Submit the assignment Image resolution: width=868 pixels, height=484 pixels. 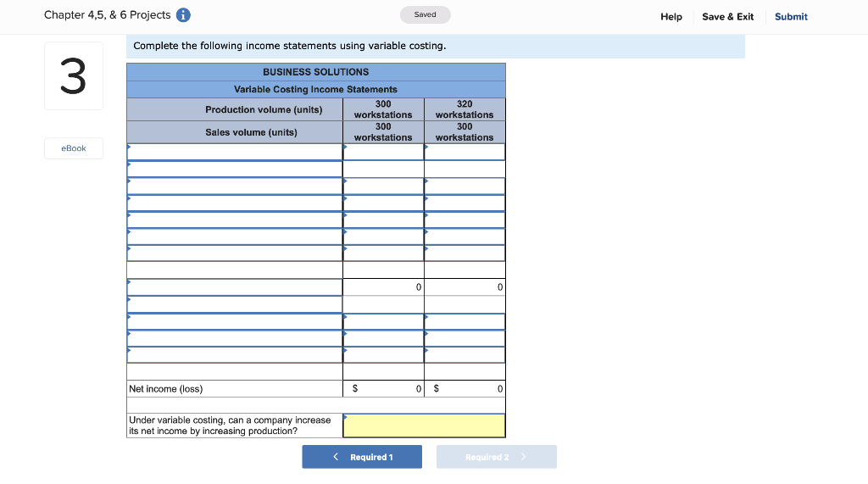click(791, 17)
